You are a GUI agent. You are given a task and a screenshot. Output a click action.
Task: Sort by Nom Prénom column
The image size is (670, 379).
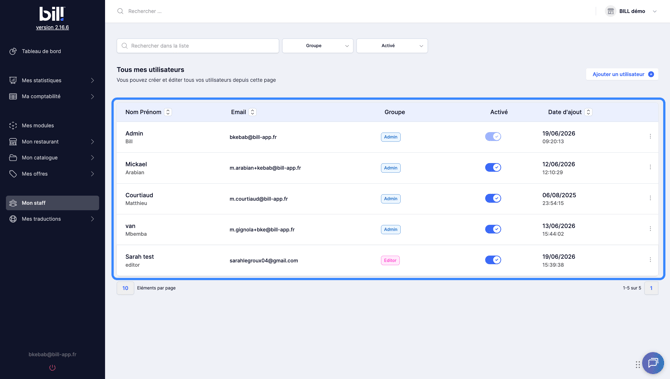pos(168,112)
